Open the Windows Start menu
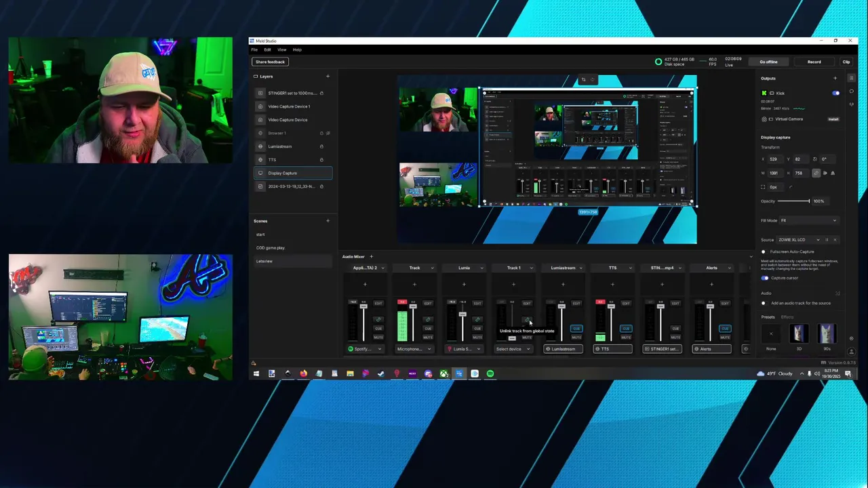Image resolution: width=868 pixels, height=488 pixels. click(256, 373)
